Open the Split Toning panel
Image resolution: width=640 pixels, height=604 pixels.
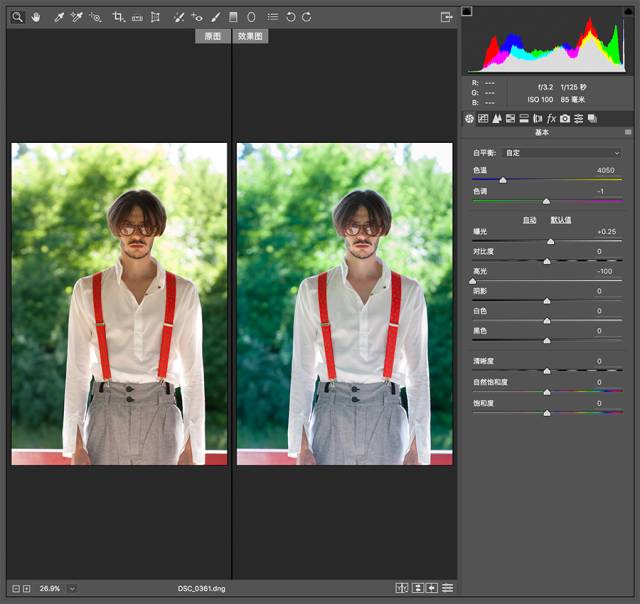coord(524,119)
